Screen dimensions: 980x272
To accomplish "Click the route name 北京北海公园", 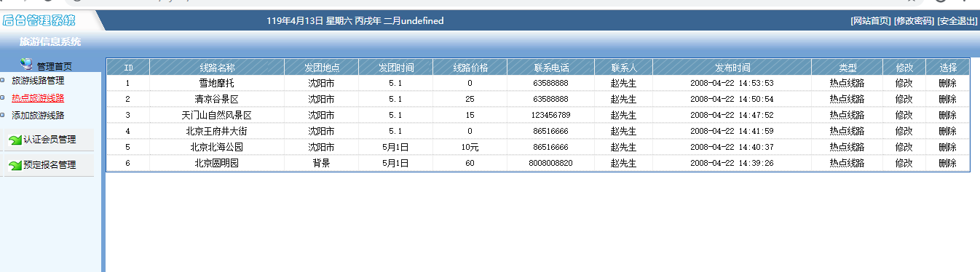I will 217,147.
